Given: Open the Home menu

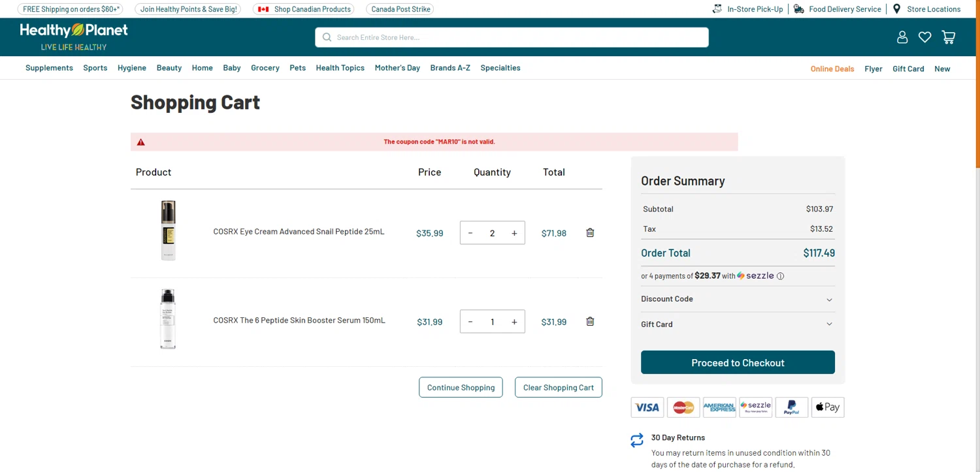Looking at the screenshot, I should point(203,68).
